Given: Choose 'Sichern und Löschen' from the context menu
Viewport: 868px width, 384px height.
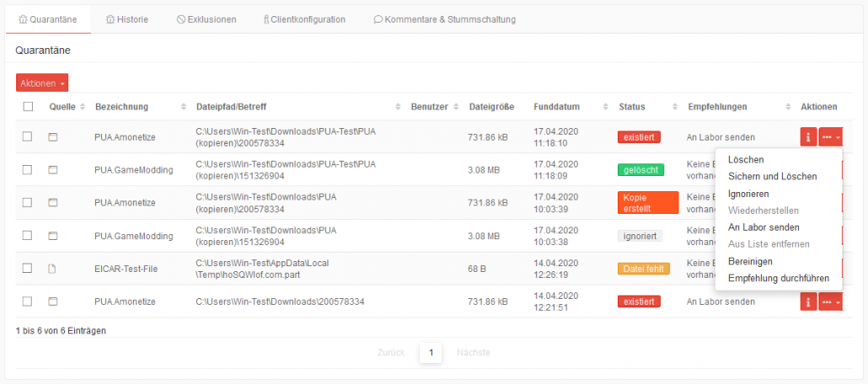Looking at the screenshot, I should [x=772, y=176].
